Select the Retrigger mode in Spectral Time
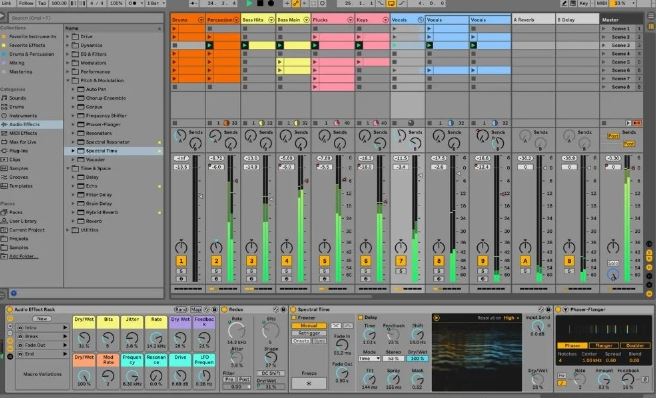Screen dimensions: 656x398 point(309,333)
